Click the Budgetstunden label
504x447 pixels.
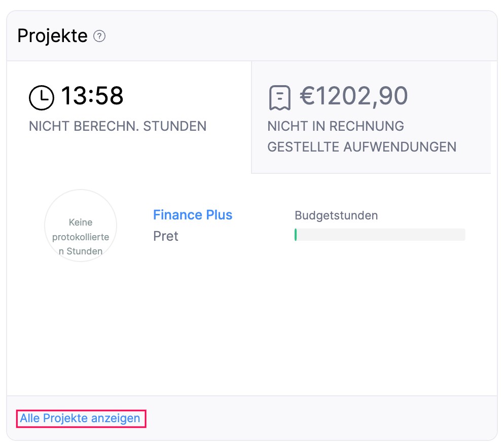(x=336, y=215)
